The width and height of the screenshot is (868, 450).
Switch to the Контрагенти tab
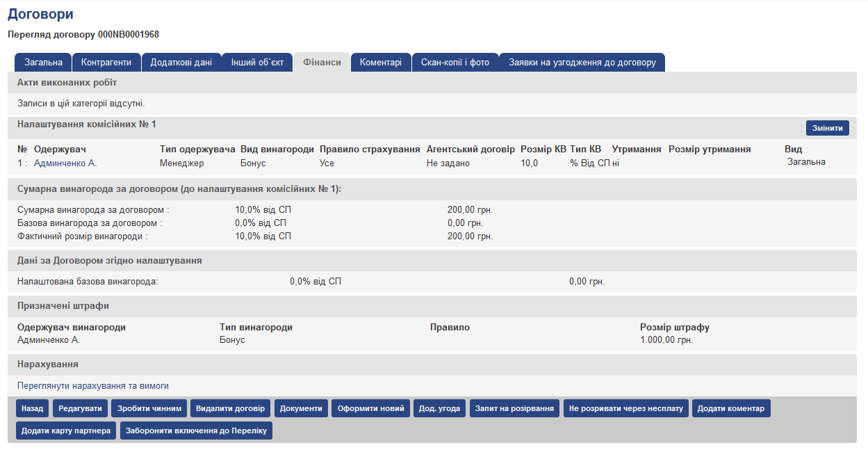(x=106, y=62)
